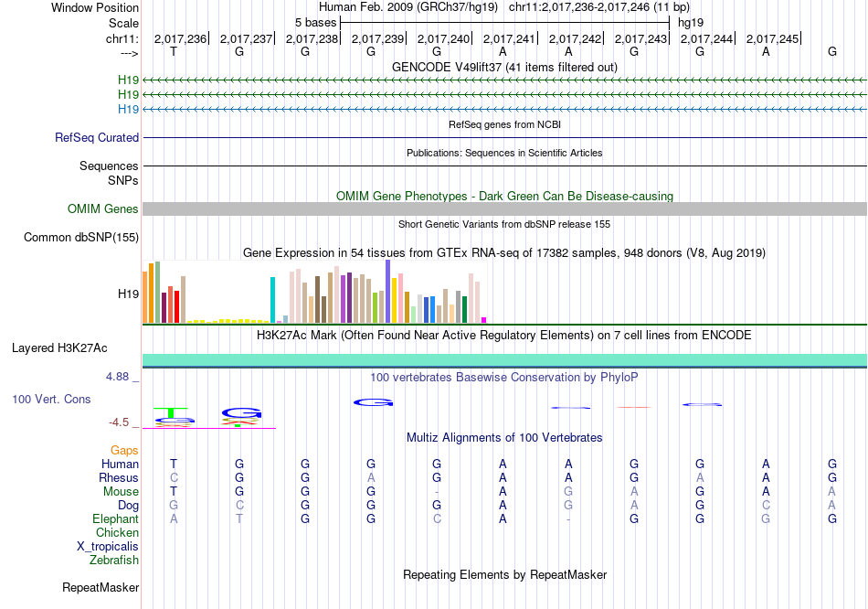Screen dimensions: 868x609
Task: Open Repeating Elements by RepeatMasker title
Action: (x=504, y=575)
